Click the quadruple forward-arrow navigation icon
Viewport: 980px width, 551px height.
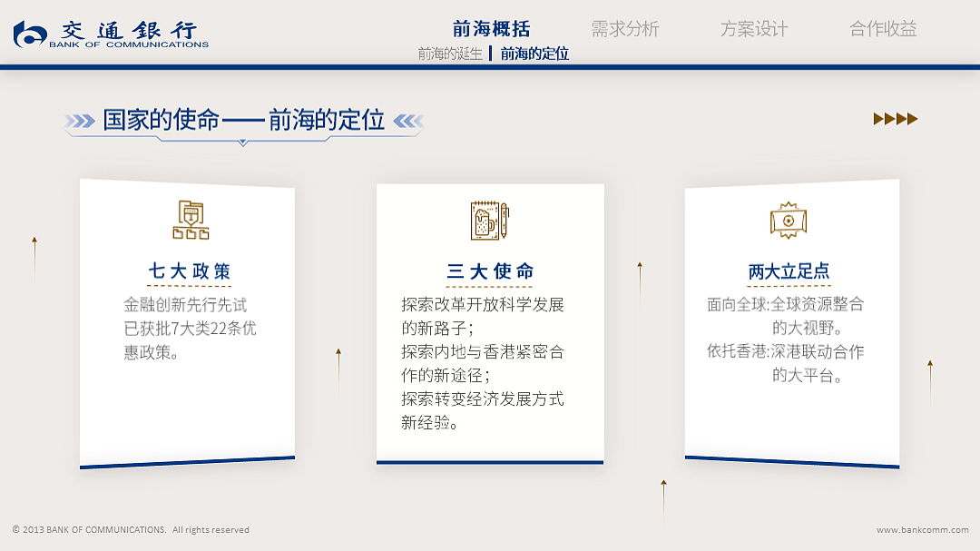pos(894,118)
